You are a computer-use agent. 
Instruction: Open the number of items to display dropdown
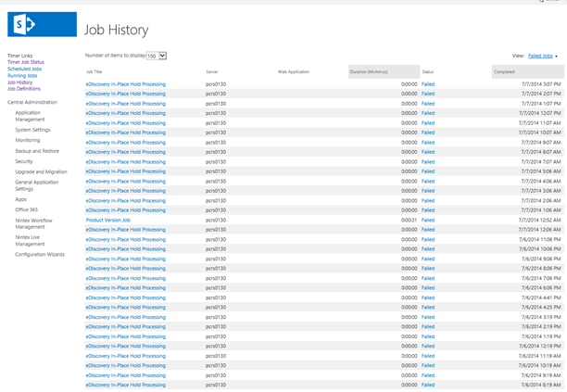pos(157,56)
